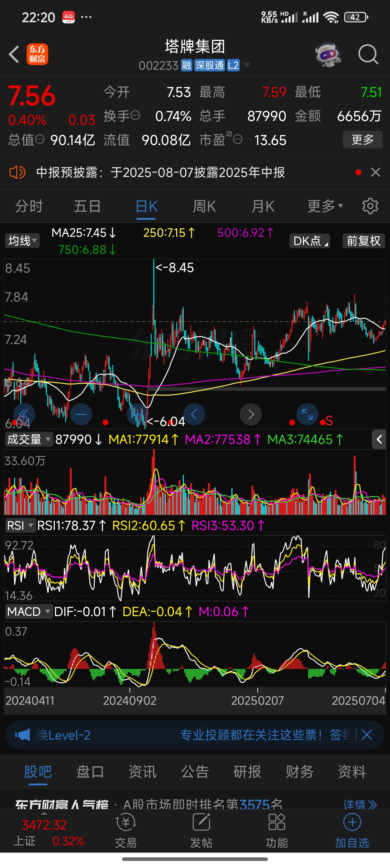
Task: Tap the back arrow icon
Action: (x=14, y=54)
